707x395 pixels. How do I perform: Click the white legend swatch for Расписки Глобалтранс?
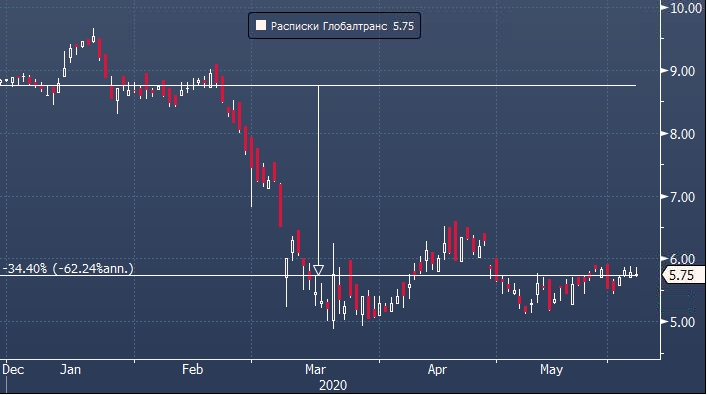pyautogui.click(x=261, y=25)
